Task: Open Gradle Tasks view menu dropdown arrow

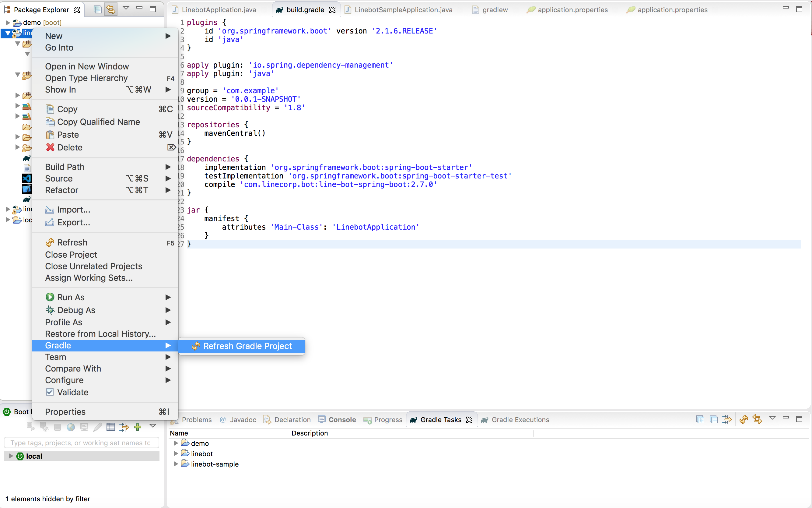Action: point(772,418)
